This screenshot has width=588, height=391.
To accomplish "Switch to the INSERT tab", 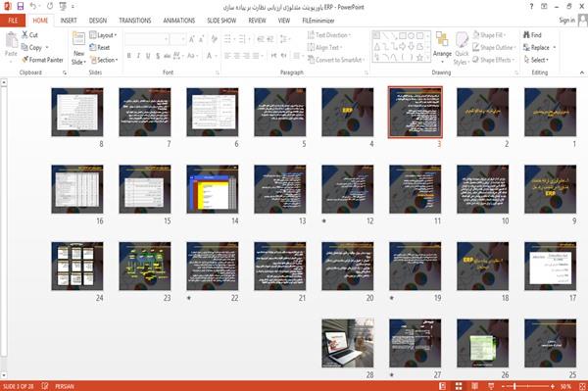I will coord(69,21).
